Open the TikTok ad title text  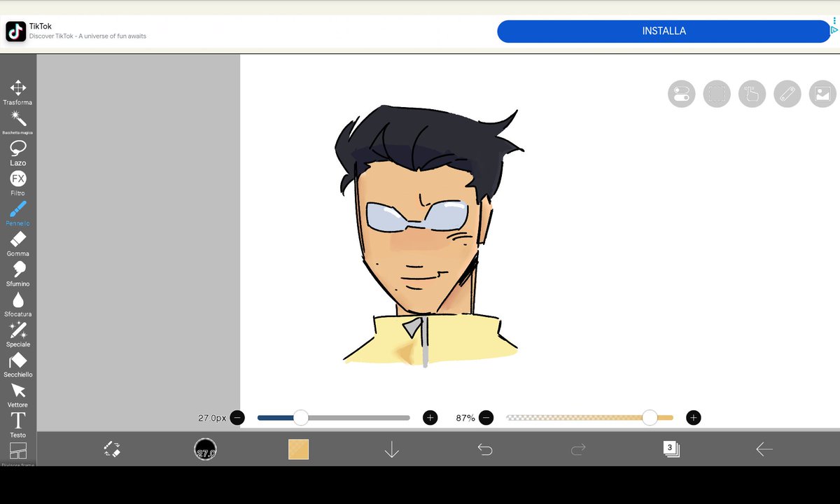point(41,27)
